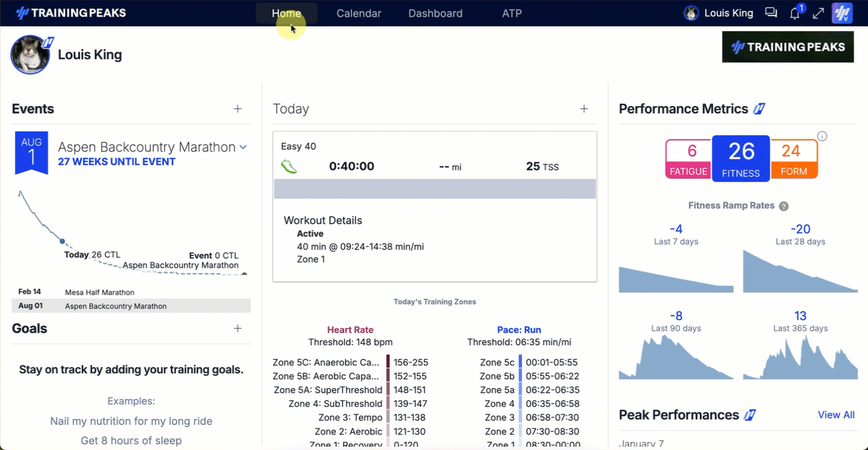This screenshot has height=450, width=868.
Task: Add a workout to Today with plus
Action: coord(584,109)
